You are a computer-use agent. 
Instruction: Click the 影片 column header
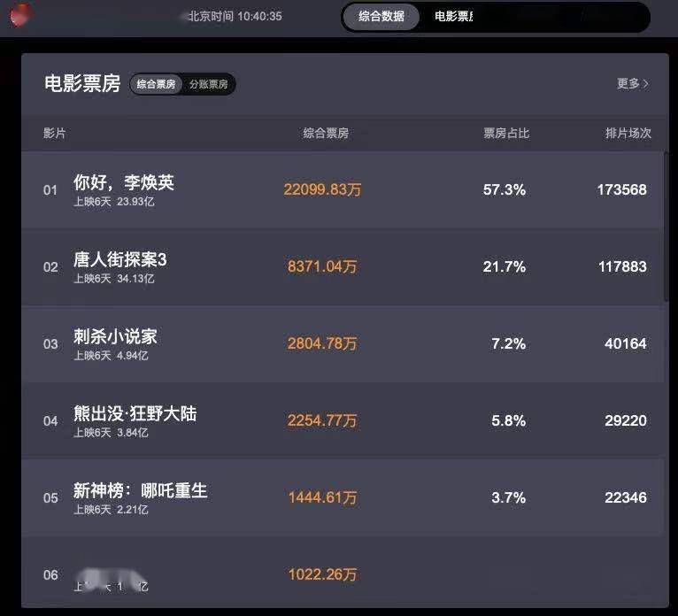point(55,133)
